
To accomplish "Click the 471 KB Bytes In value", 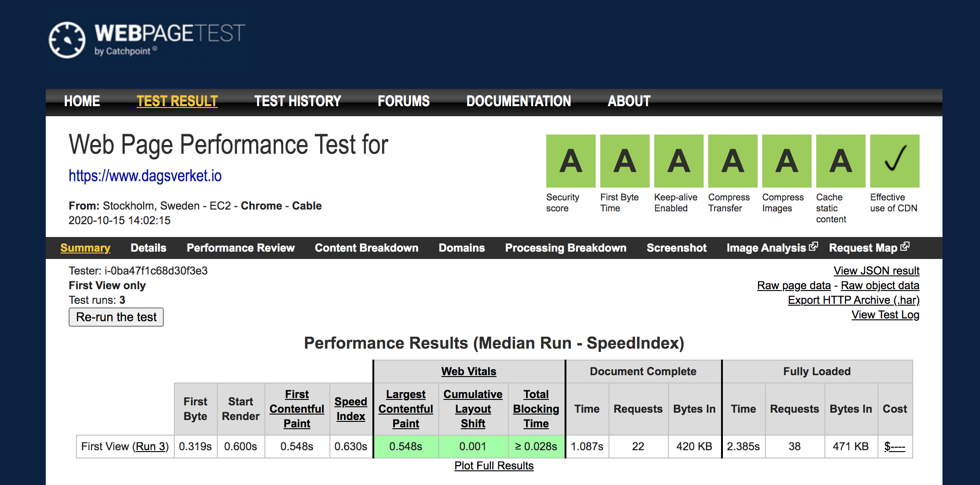I will point(851,447).
